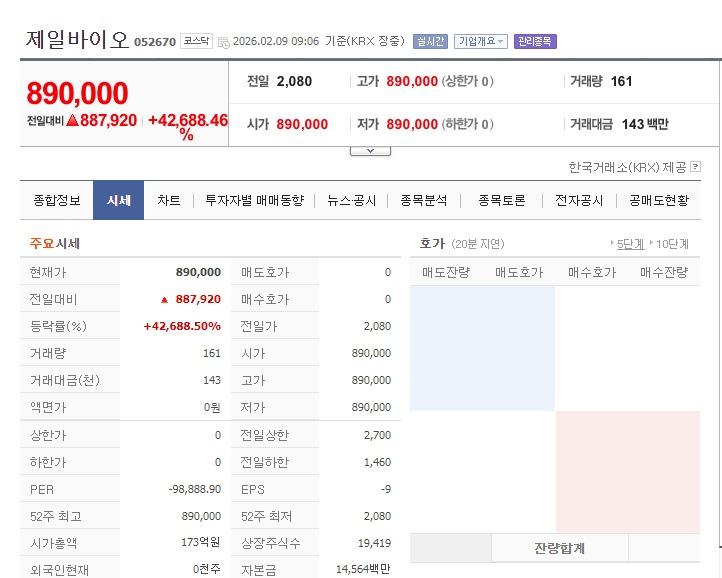Select the 5단계 order book view
The height and width of the screenshot is (578, 722).
630,244
